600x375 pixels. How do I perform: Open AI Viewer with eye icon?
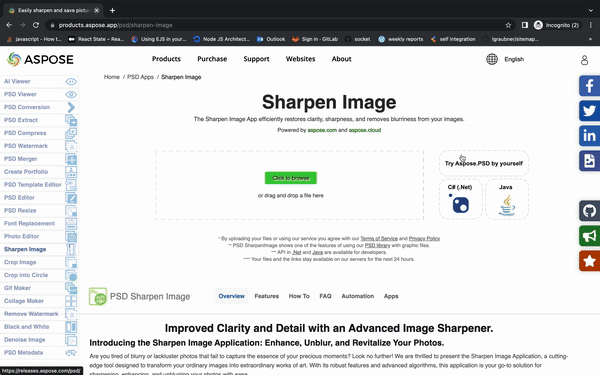pyautogui.click(x=39, y=81)
